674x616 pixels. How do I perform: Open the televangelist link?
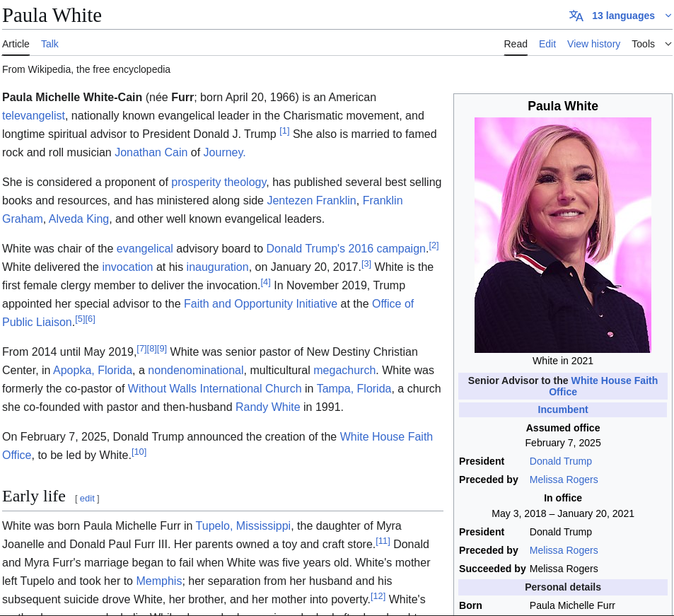[x=33, y=116]
